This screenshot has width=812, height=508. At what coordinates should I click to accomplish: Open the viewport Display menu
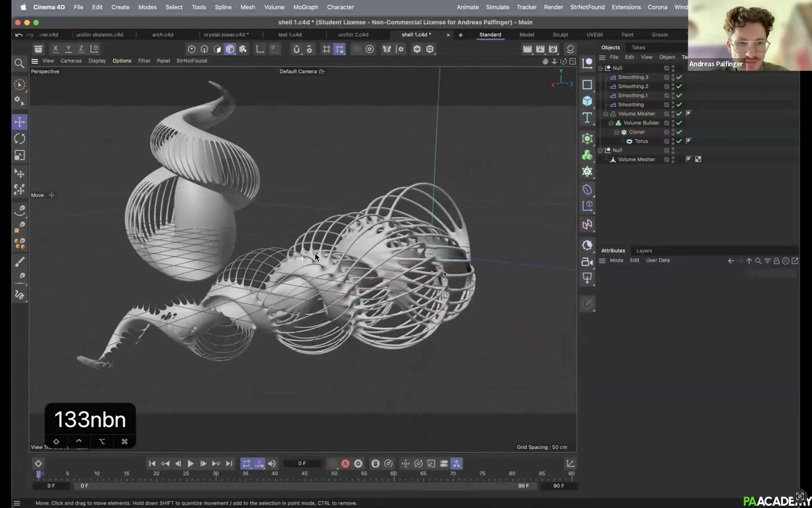[x=97, y=61]
